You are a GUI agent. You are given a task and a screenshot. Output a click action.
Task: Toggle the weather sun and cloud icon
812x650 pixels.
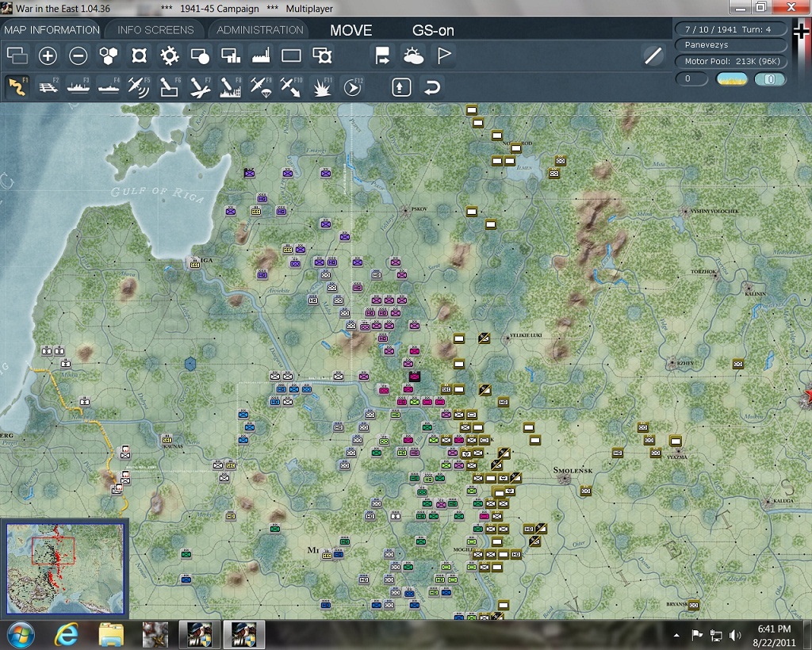pos(413,55)
